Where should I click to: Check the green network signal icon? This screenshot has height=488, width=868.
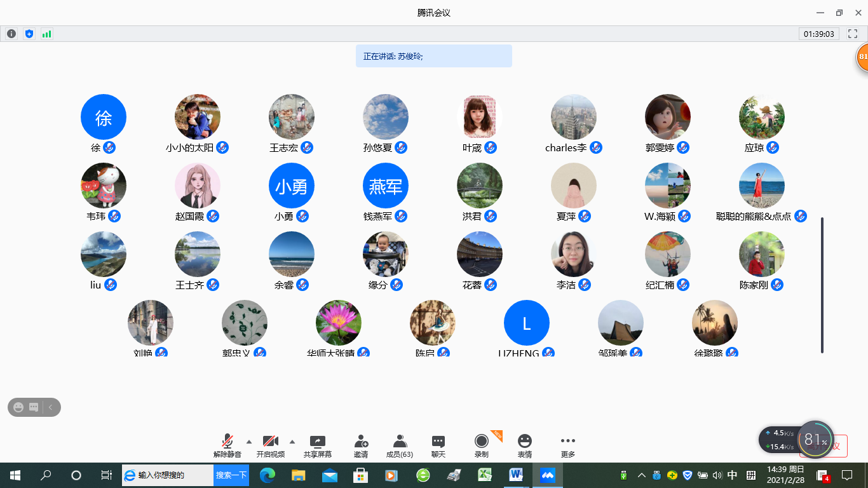(x=46, y=34)
